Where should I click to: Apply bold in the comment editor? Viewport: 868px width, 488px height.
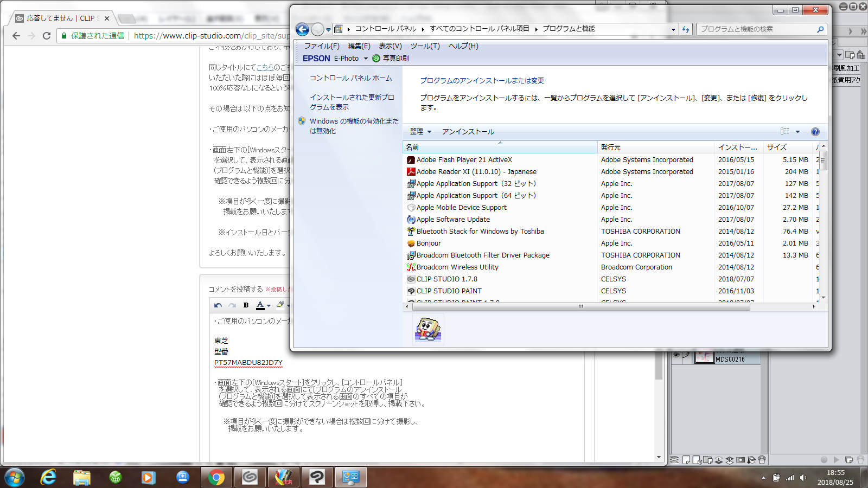point(246,305)
